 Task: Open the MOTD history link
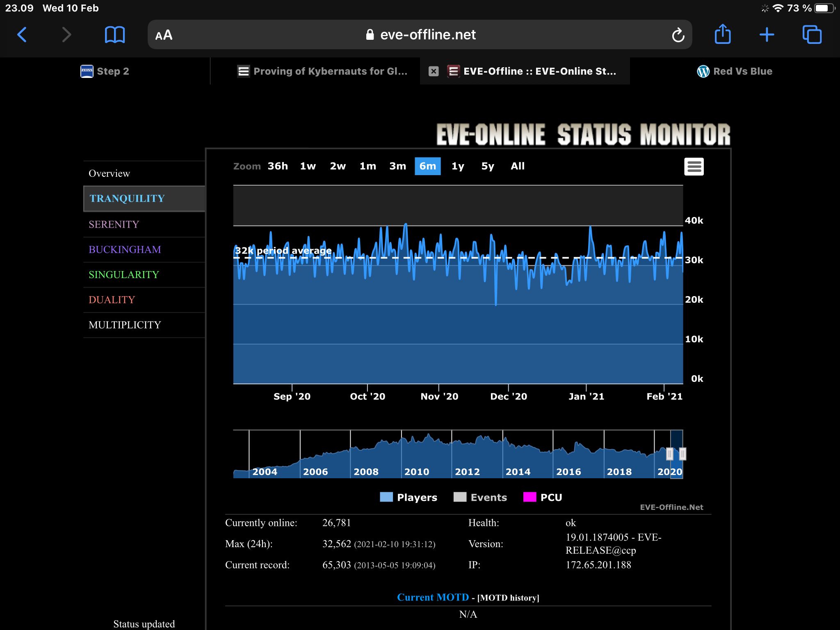click(508, 598)
